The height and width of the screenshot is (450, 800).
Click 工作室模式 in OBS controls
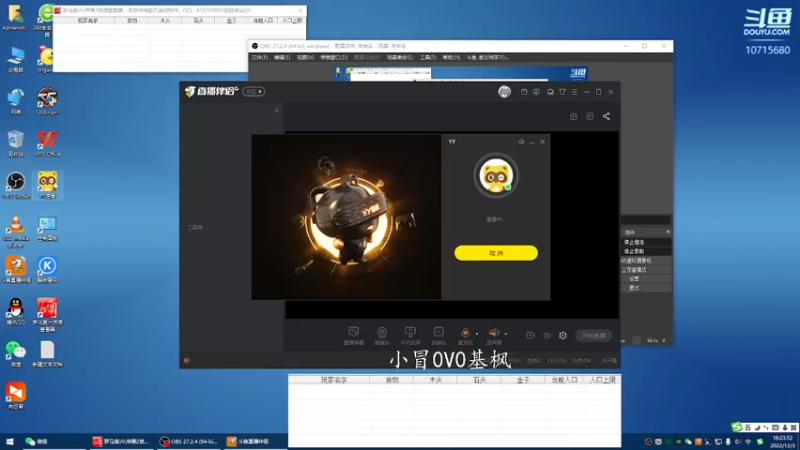[645, 270]
